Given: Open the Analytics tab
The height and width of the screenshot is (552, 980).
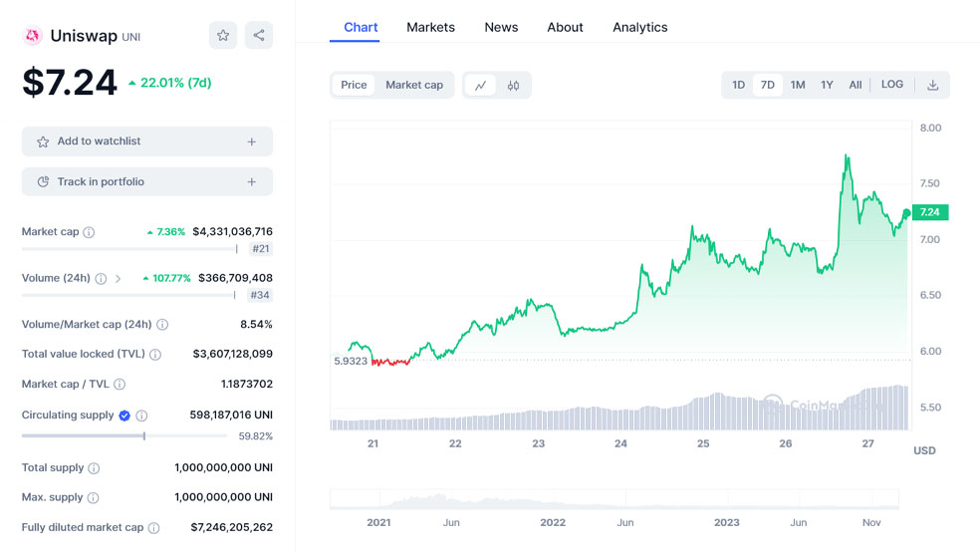Looking at the screenshot, I should (639, 28).
